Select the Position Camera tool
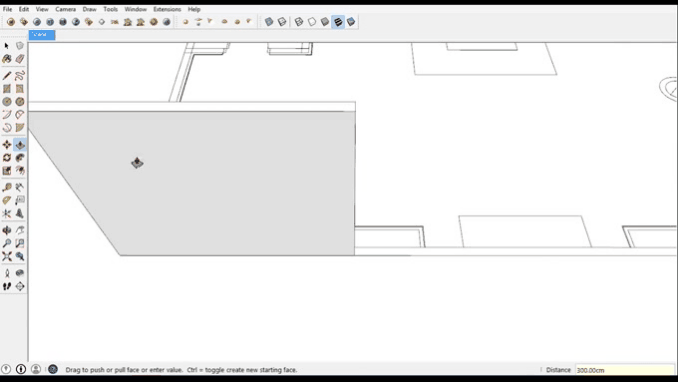The width and height of the screenshot is (678, 382). point(6,273)
